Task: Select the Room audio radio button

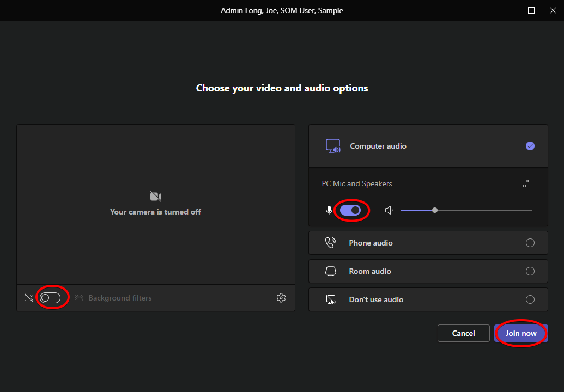Action: [x=530, y=271]
